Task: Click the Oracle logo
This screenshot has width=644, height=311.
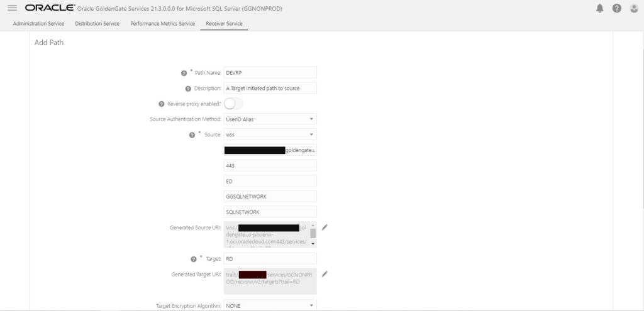Action: (50, 8)
